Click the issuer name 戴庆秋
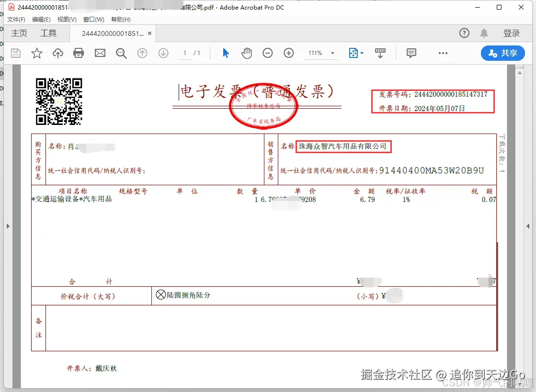536x392 pixels. click(106, 369)
